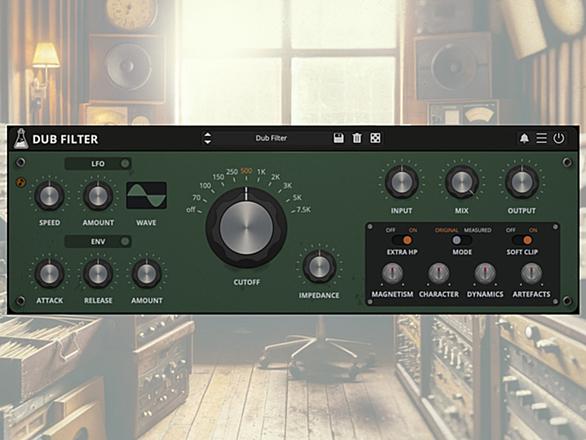Click the MAGNETISM knob
This screenshot has width=586, height=440.
[392, 274]
